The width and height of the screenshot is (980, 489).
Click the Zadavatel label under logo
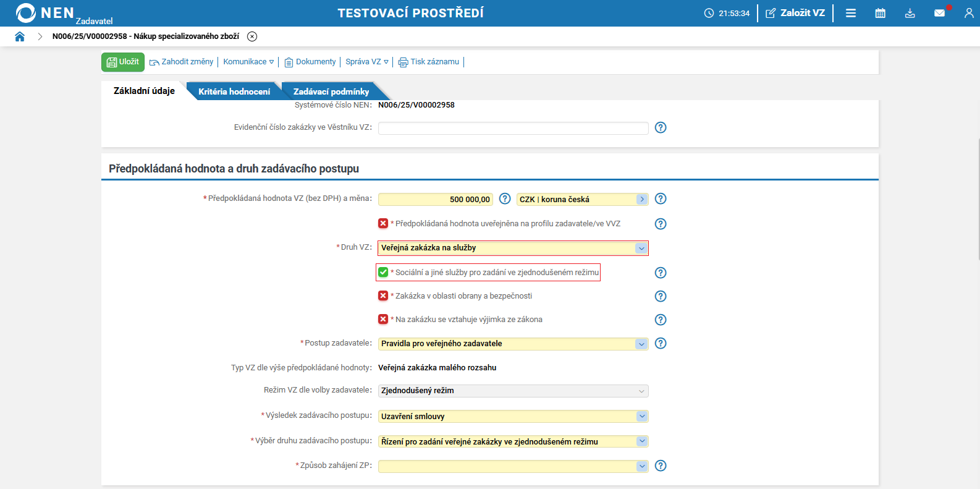coord(95,21)
